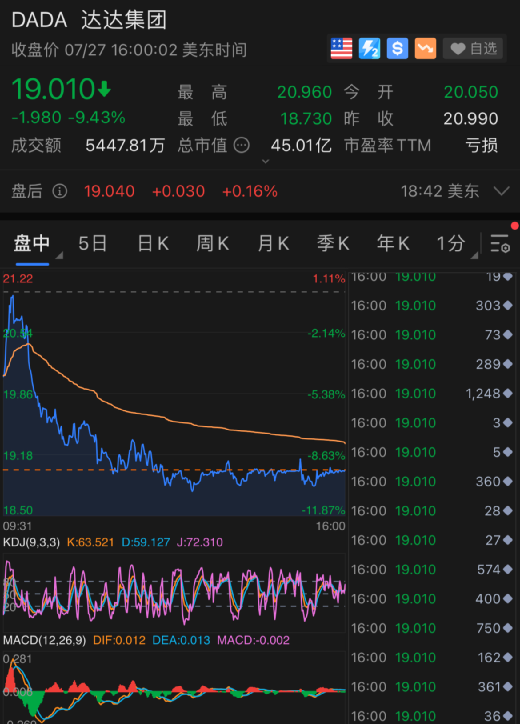Screen dimensions: 520x724
Task: Tap the after-hours change +0.16%
Action: coord(250,191)
